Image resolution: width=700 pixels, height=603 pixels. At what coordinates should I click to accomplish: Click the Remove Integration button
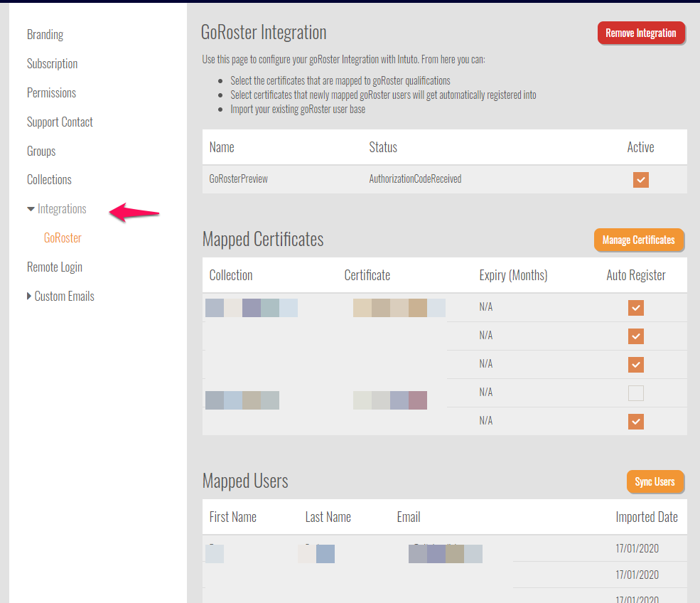tap(641, 33)
